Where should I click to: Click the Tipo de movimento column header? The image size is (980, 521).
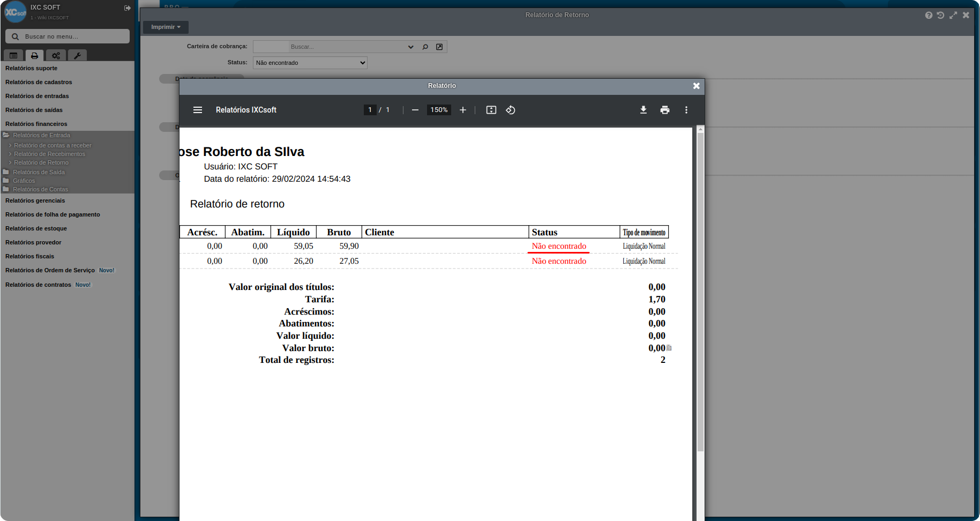tap(644, 232)
